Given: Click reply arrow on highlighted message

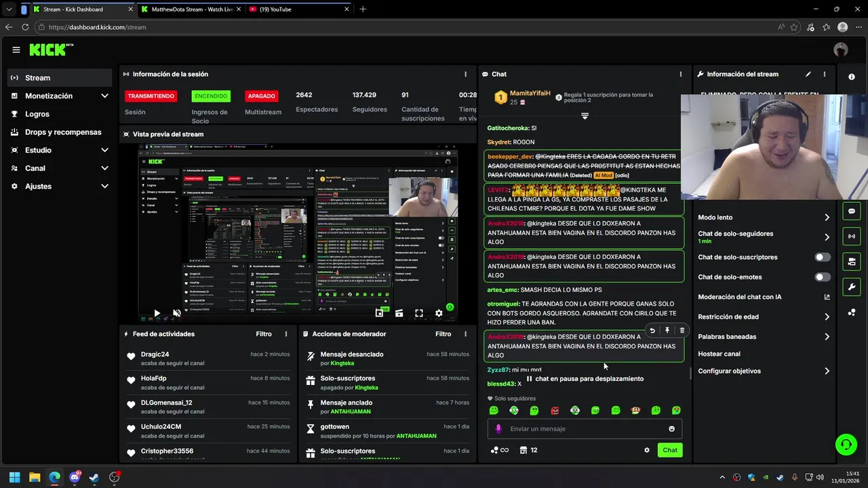Looking at the screenshot, I should [652, 331].
